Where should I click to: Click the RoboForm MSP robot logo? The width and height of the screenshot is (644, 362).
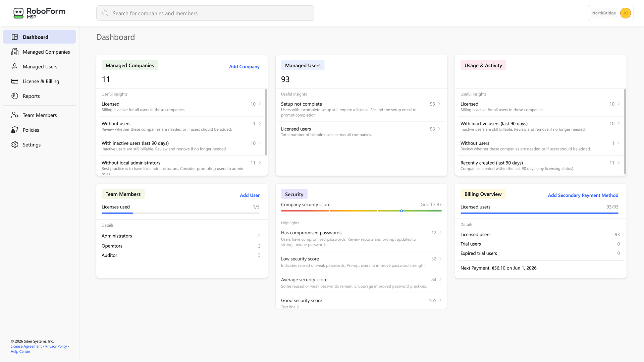(x=18, y=13)
